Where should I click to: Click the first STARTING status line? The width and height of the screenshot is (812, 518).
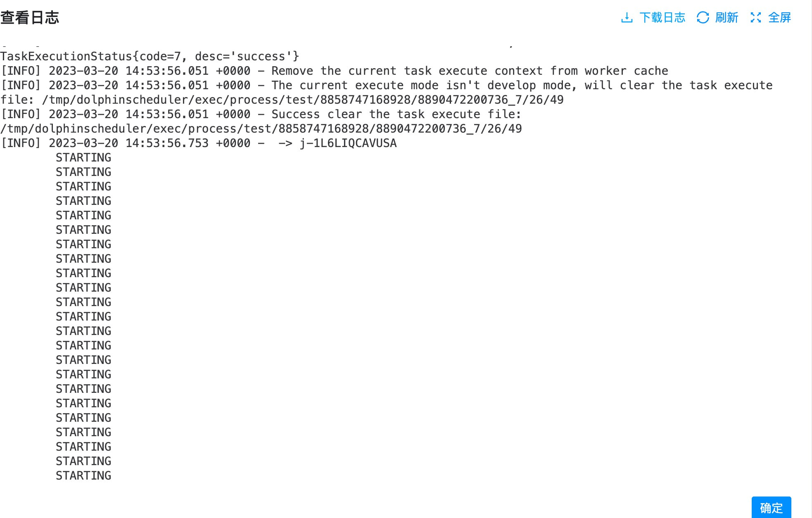(x=83, y=157)
